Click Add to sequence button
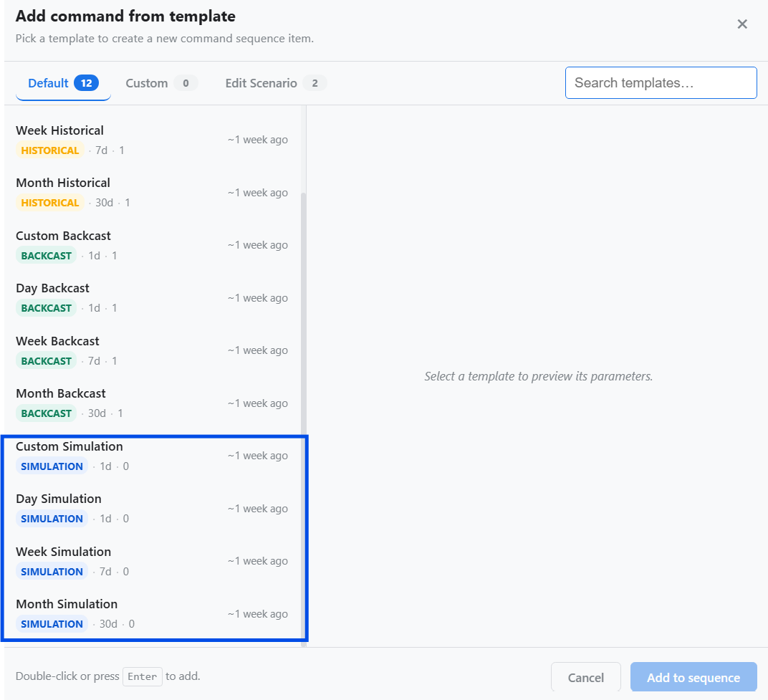The height and width of the screenshot is (700, 768). pos(693,678)
